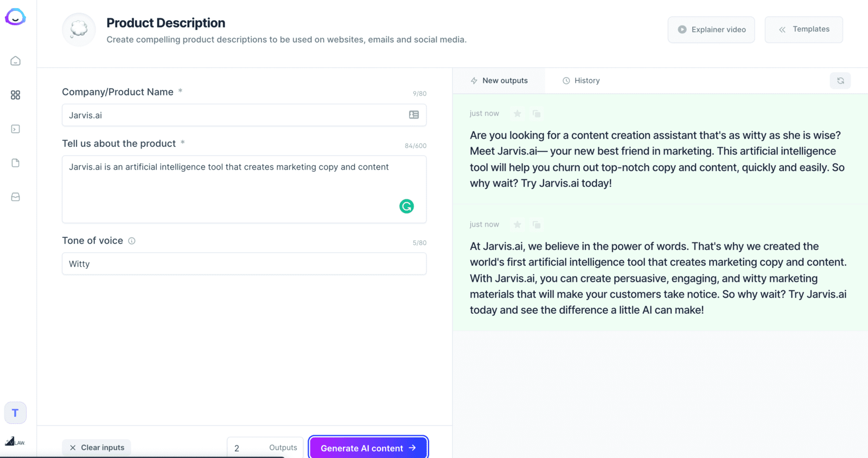The height and width of the screenshot is (458, 868).
Task: Open the recipes terminal-style sidebar icon
Action: click(x=15, y=129)
